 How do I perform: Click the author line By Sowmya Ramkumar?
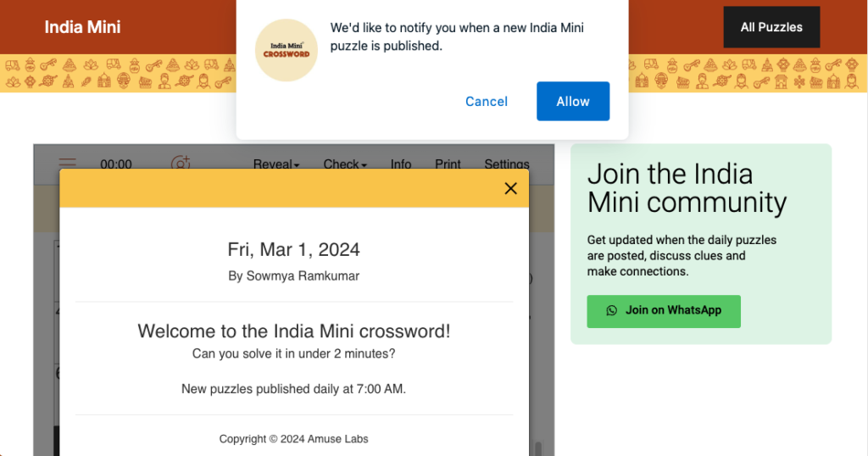[294, 275]
